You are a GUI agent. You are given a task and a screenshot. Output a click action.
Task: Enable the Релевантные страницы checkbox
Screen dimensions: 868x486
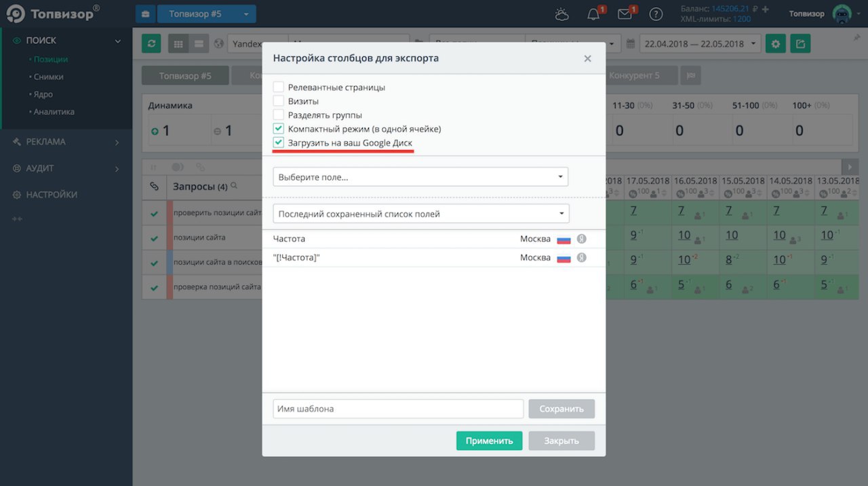[278, 87]
